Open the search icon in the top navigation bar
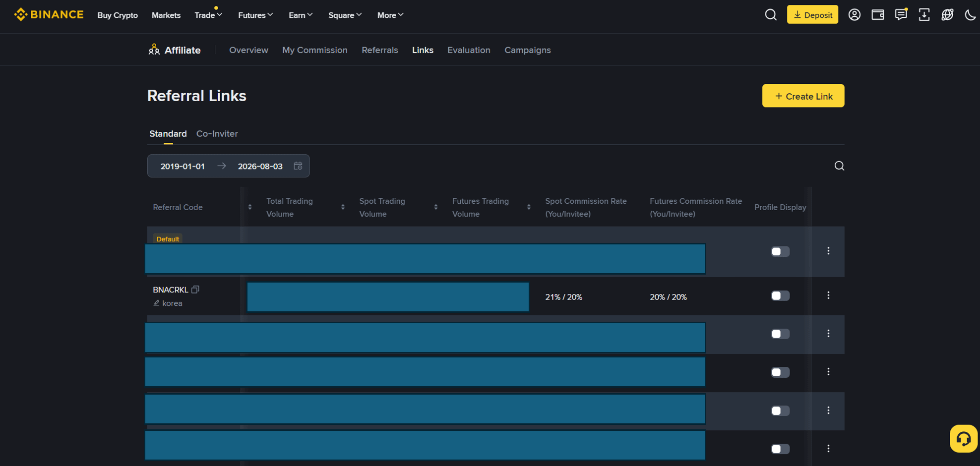The height and width of the screenshot is (466, 980). point(771,15)
